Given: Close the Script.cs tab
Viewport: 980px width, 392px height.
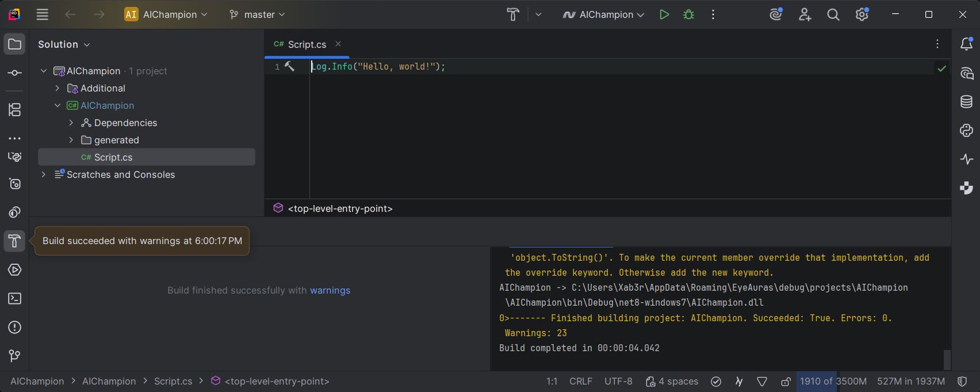Looking at the screenshot, I should (338, 44).
